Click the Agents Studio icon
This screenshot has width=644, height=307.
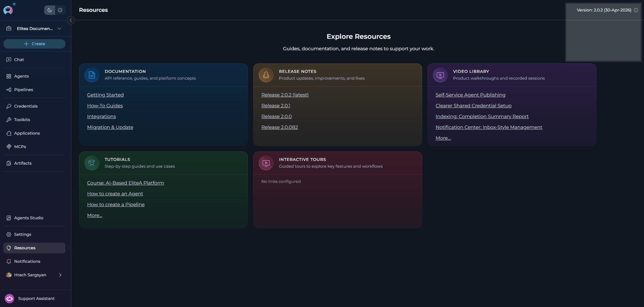click(9, 218)
